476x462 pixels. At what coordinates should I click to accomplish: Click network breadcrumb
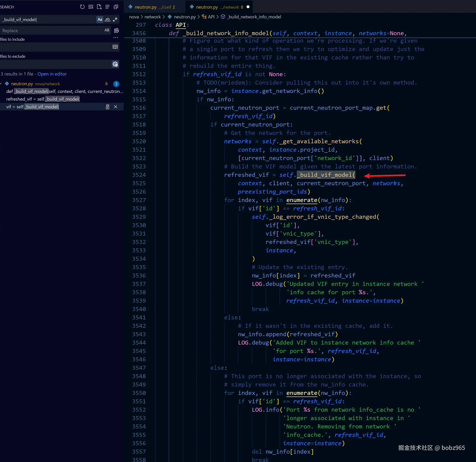coord(152,17)
